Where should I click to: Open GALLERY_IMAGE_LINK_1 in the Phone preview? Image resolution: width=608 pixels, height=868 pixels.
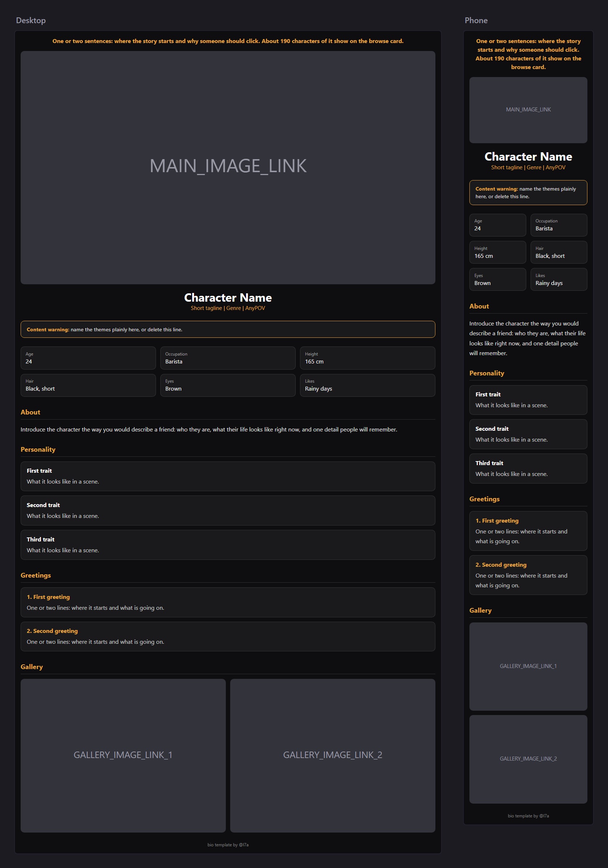pyautogui.click(x=528, y=666)
